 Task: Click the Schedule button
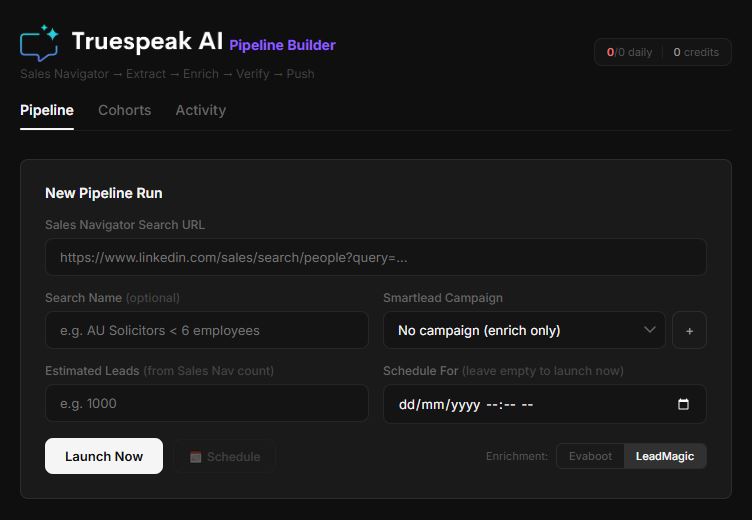(x=225, y=456)
